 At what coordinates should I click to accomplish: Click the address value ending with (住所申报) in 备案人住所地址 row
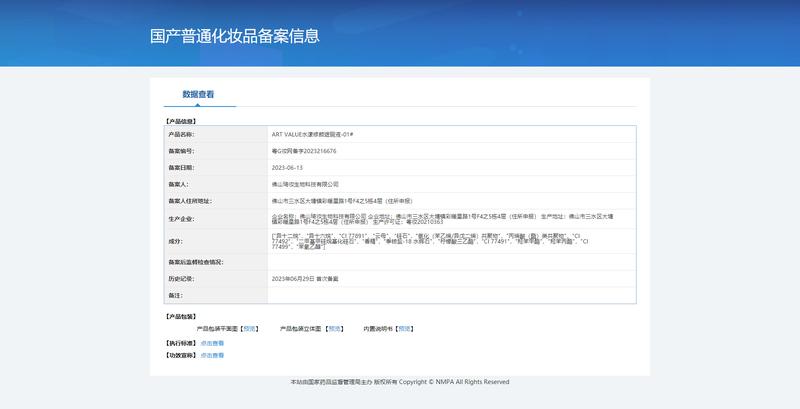[x=342, y=201]
